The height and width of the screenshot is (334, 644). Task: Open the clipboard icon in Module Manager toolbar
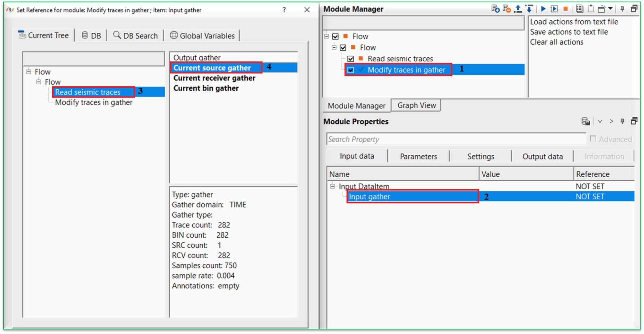(591, 9)
